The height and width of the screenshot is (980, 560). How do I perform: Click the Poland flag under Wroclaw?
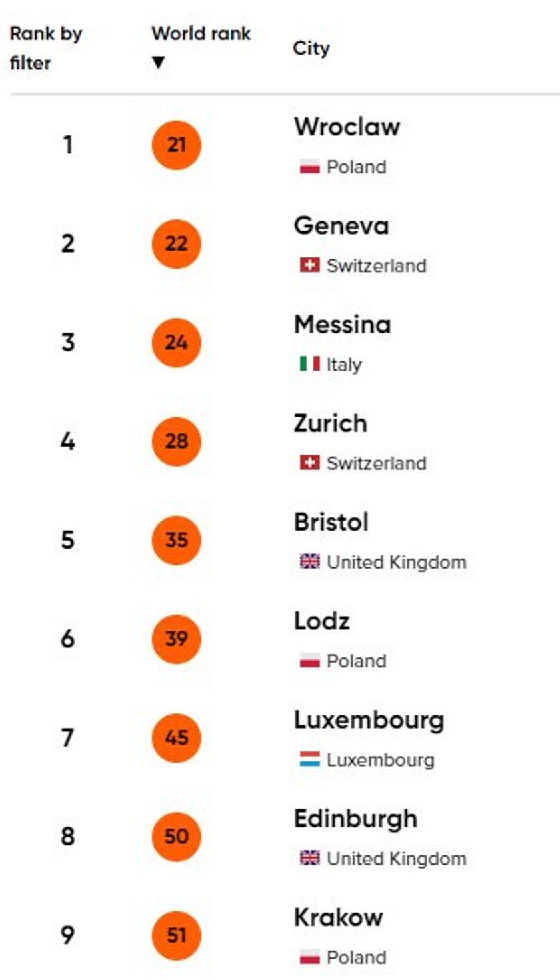309,167
